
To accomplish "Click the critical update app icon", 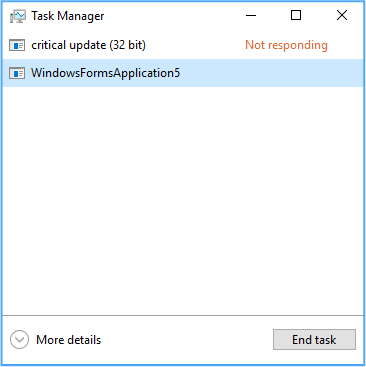I will (17, 45).
